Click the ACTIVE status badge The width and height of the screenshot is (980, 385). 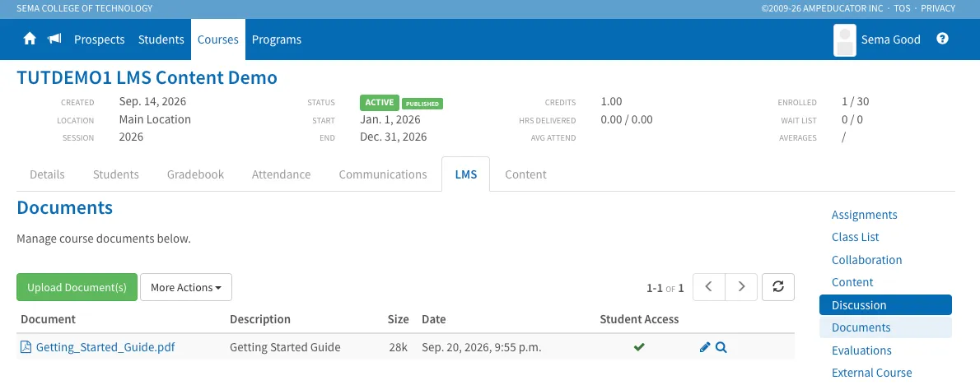(x=380, y=102)
